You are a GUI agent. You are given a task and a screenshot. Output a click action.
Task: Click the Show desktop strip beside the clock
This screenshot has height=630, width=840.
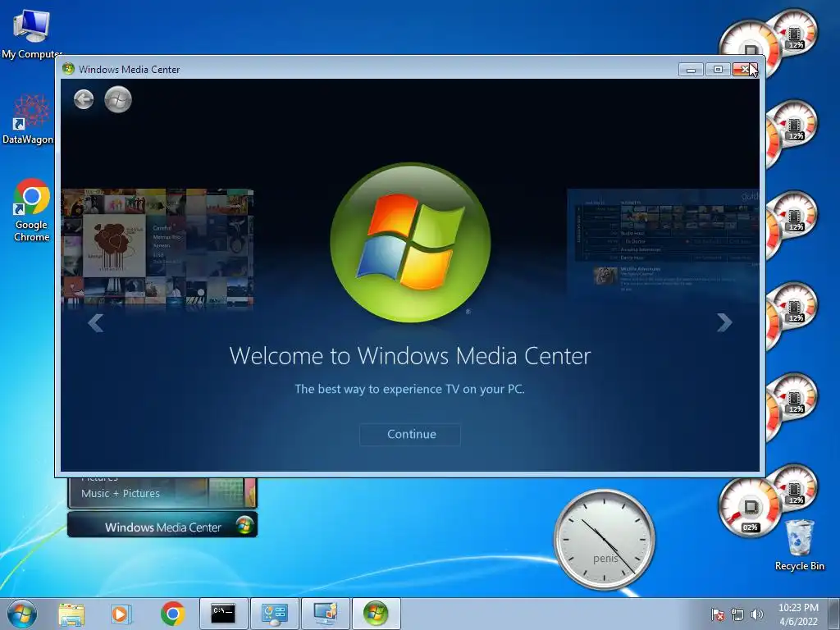[x=833, y=614]
